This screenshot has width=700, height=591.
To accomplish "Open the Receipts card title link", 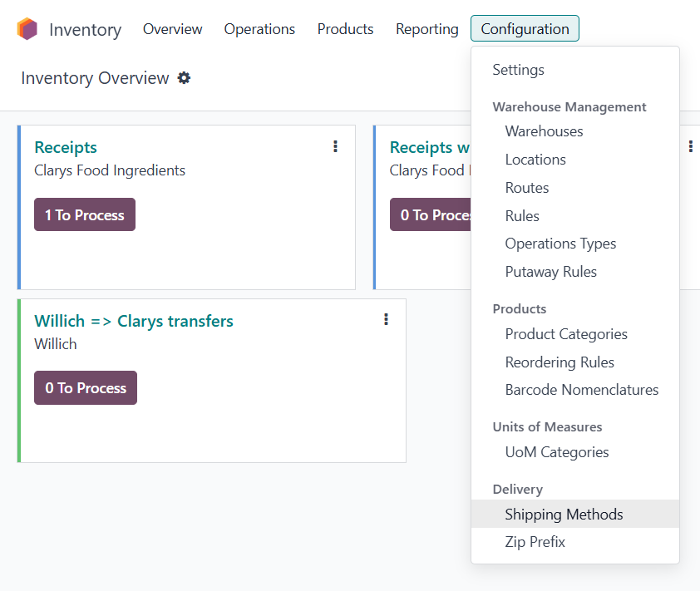I will (x=66, y=147).
